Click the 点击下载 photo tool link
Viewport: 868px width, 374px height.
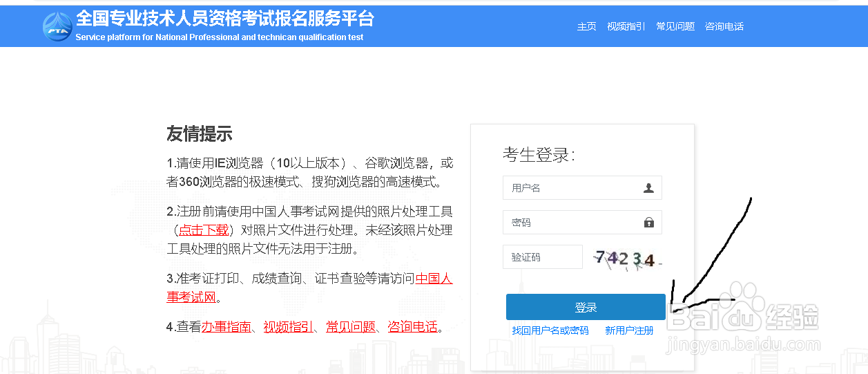204,230
